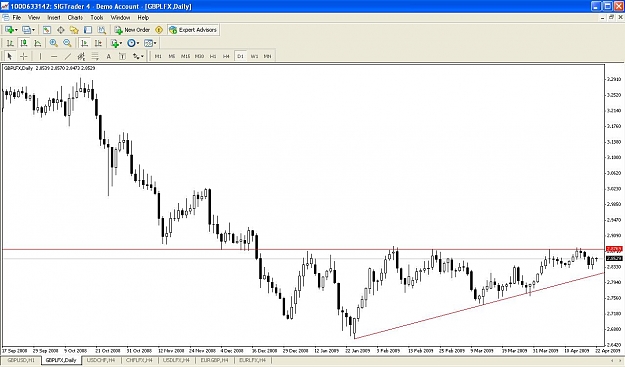Screen dimensions: 625x367
Task: Switch to the USDLFX,H4 chart tab
Action: (176, 360)
